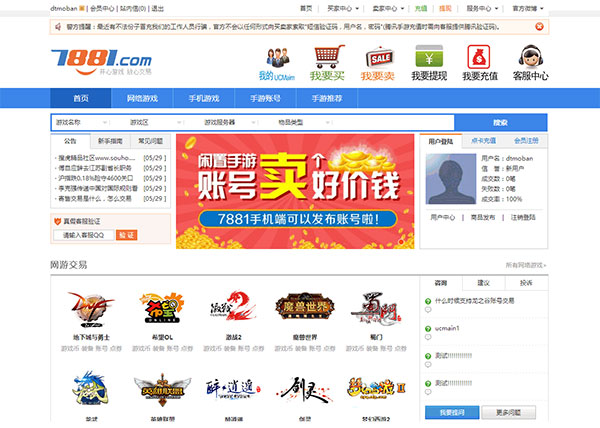600x428 pixels.
Task: Close the red notice bar
Action: [539, 26]
